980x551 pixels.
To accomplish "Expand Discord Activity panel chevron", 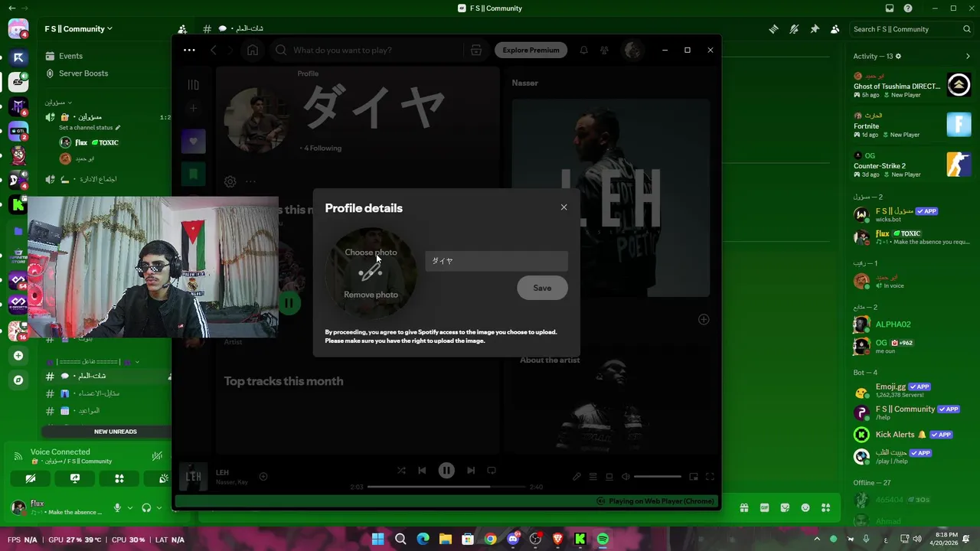I will pos(968,56).
